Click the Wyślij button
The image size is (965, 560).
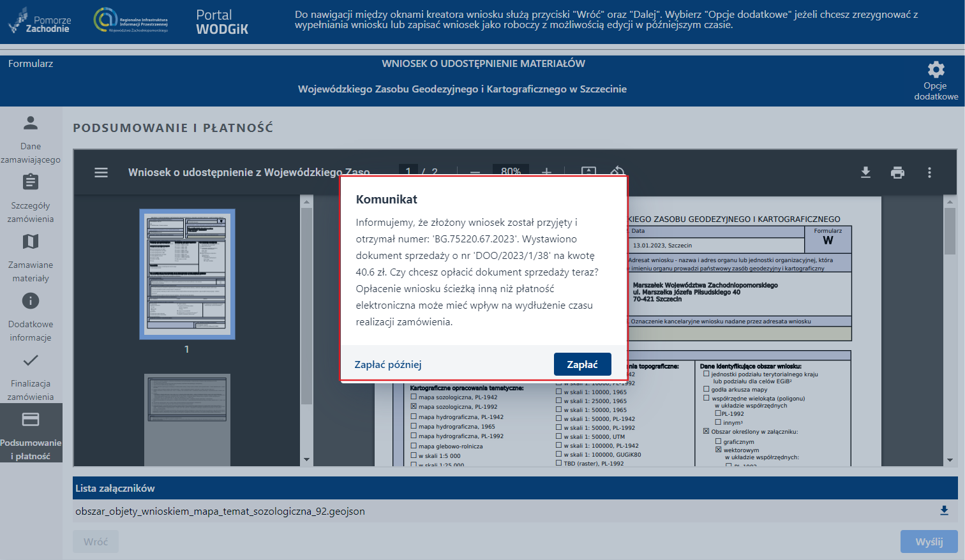click(929, 542)
